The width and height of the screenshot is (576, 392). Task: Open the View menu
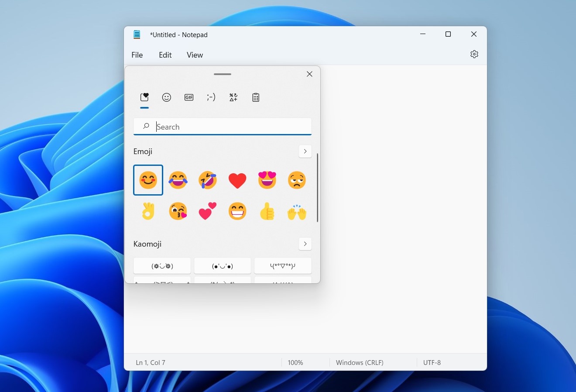pos(195,55)
